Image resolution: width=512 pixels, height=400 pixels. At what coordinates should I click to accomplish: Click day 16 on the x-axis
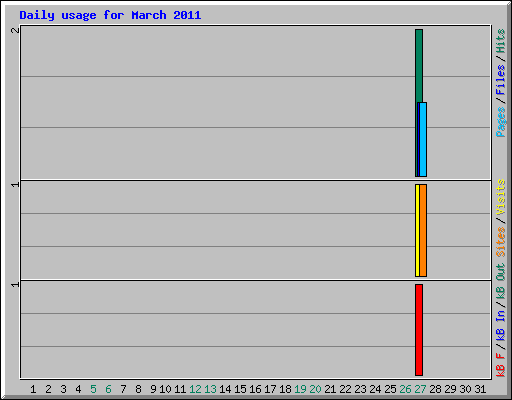coord(255,389)
